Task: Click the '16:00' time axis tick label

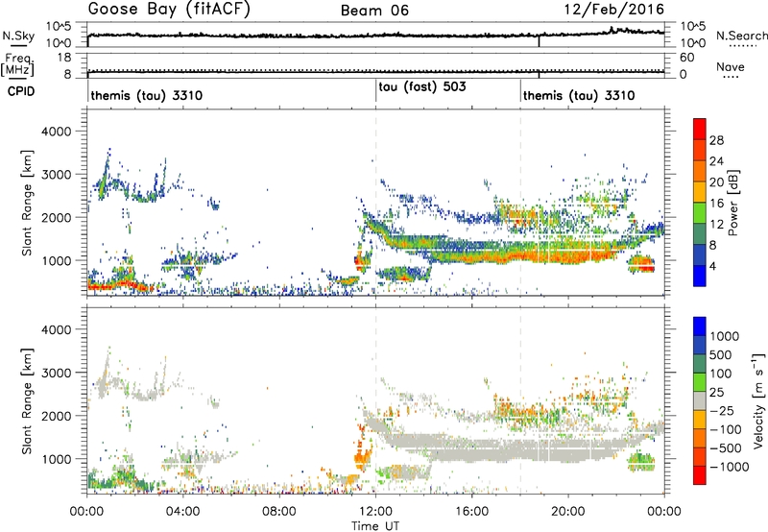Action: click(x=471, y=512)
